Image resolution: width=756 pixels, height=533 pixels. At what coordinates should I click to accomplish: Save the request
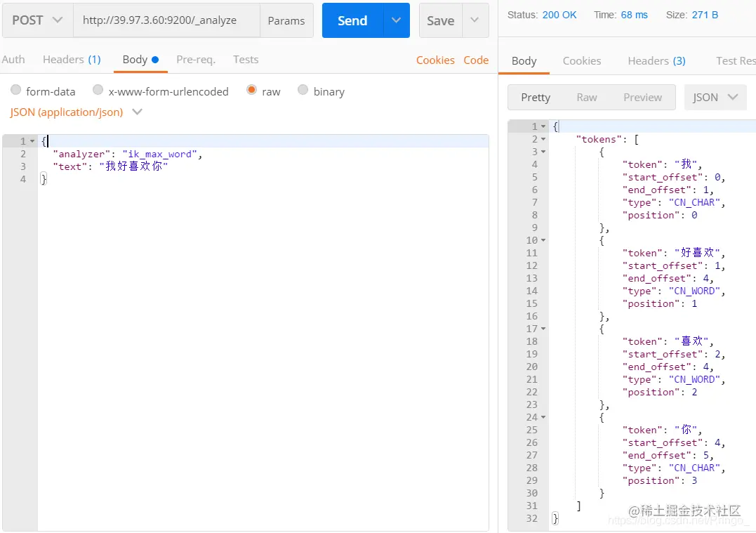(441, 20)
